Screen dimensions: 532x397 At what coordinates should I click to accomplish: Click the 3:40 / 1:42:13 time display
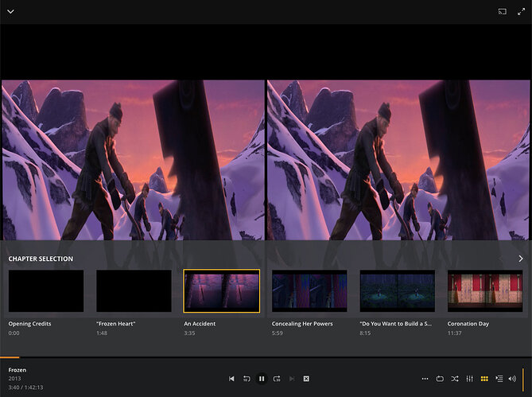[x=25, y=387]
